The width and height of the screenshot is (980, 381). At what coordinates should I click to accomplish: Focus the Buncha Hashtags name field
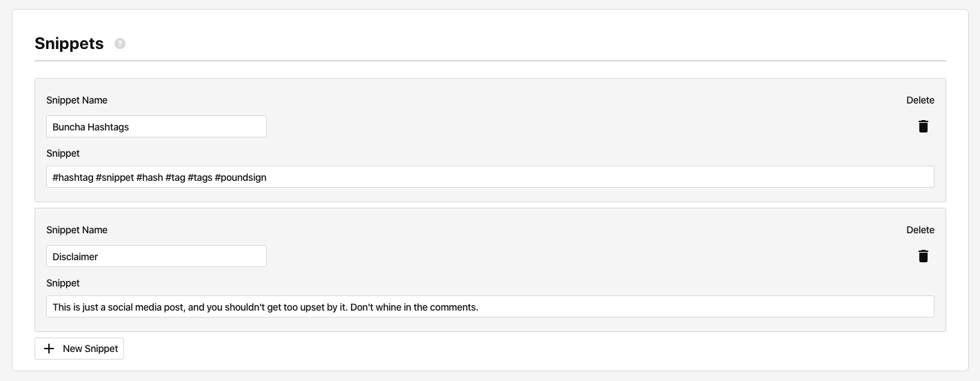tap(157, 126)
